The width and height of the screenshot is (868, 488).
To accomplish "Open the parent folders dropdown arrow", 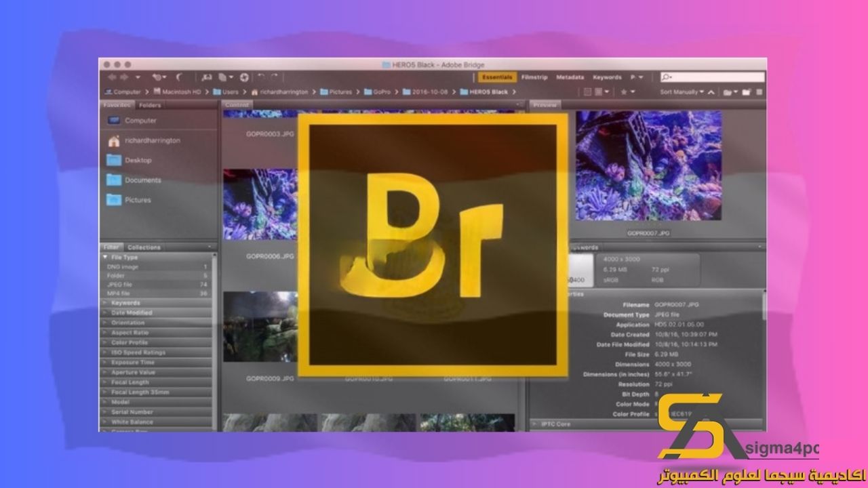I will 138,78.
